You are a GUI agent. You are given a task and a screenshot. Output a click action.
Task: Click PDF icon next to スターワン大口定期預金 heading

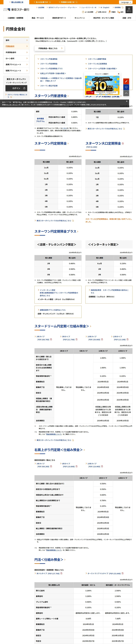click(123, 144)
